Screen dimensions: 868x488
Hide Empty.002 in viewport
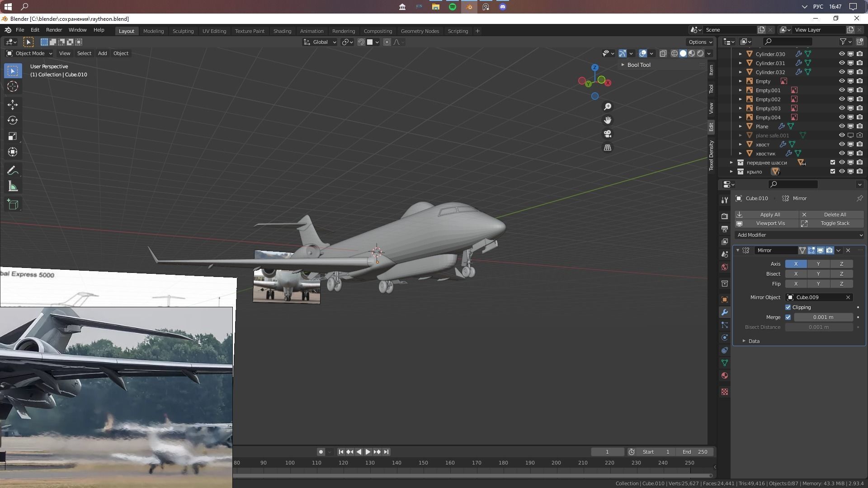(x=842, y=99)
